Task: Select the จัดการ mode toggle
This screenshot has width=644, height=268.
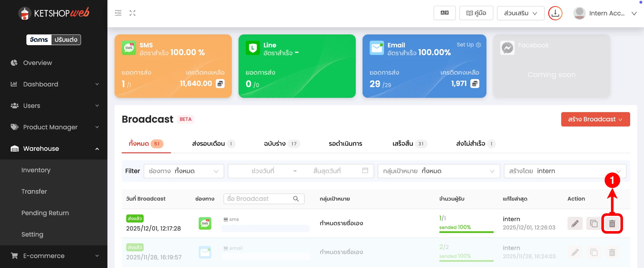Action: (x=39, y=40)
